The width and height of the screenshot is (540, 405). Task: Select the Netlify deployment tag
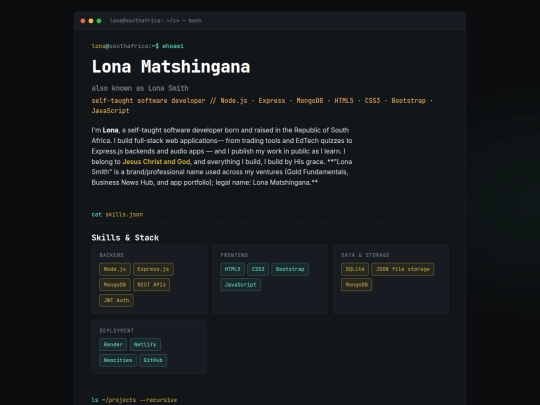(x=145, y=344)
